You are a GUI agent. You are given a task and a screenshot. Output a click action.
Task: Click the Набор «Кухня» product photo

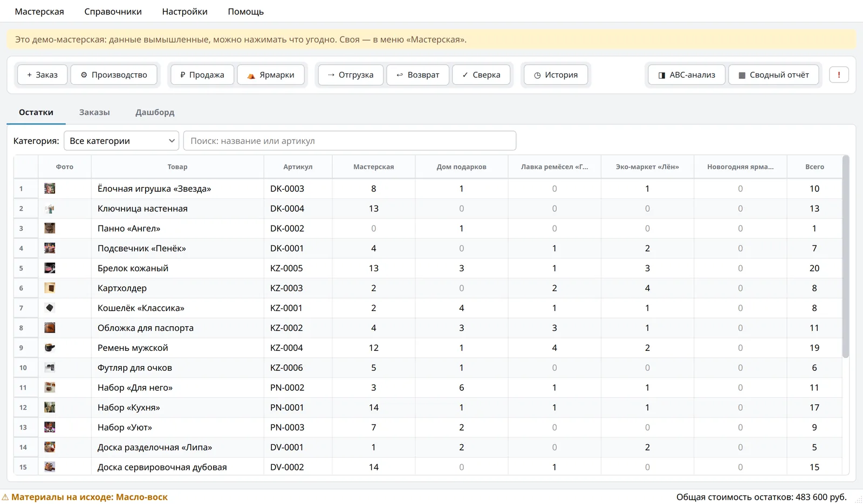tap(50, 408)
